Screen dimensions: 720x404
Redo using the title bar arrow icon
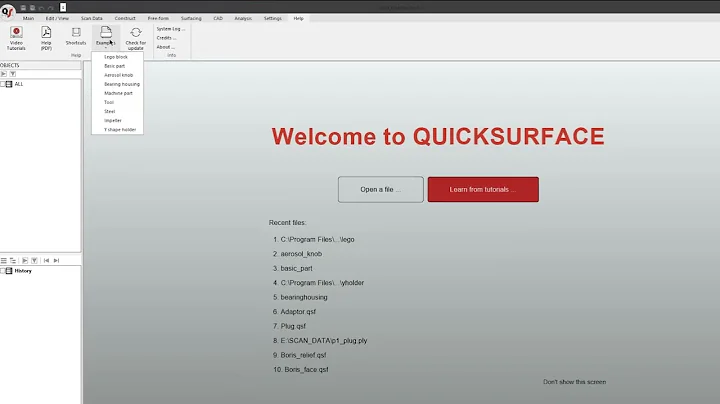tap(51, 7)
